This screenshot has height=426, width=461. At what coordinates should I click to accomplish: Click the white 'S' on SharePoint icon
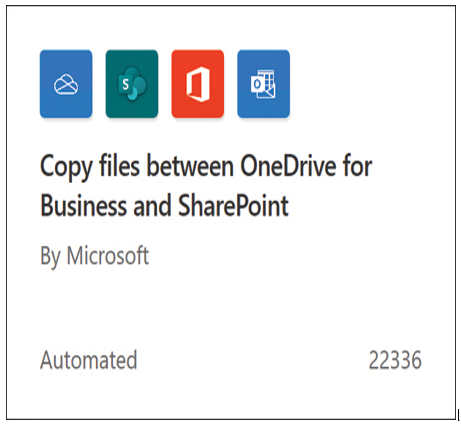coord(125,85)
